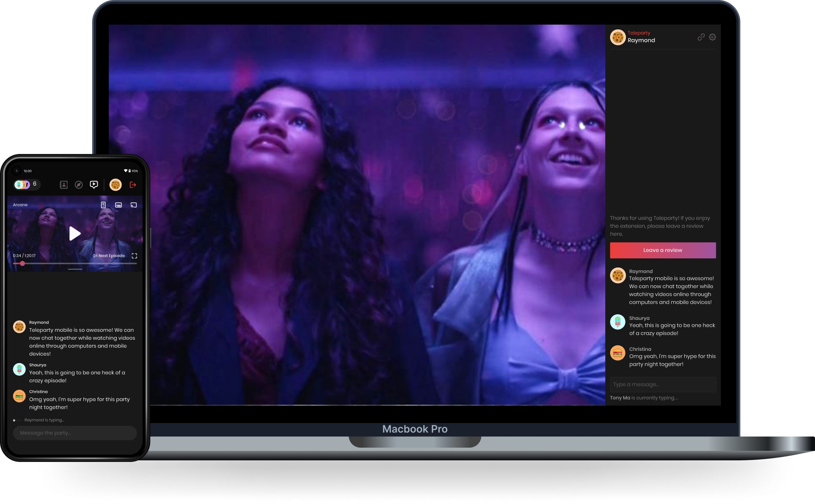The image size is (815, 504).
Task: Tap the Message the party input
Action: coord(75,433)
